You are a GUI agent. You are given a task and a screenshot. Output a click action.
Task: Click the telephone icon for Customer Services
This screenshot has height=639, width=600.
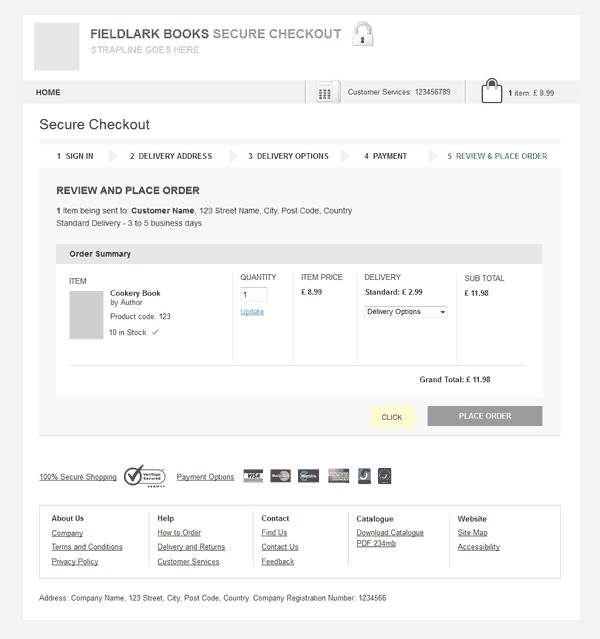click(x=325, y=92)
